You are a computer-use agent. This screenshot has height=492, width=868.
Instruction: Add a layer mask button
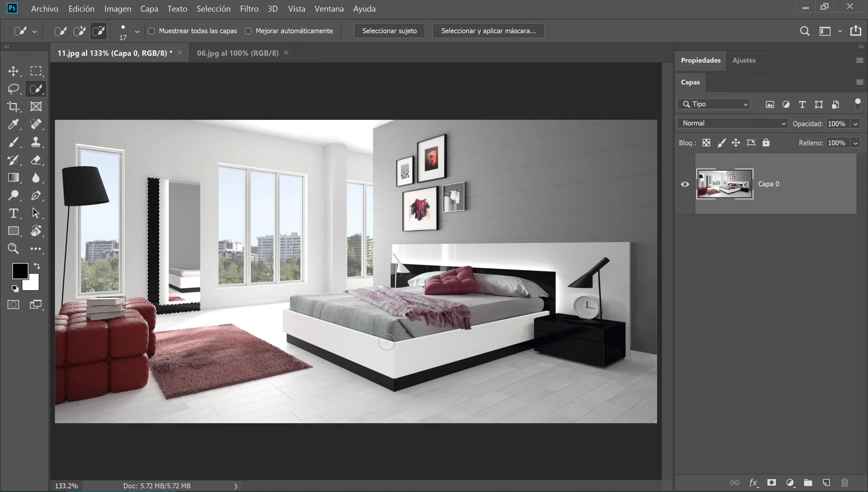click(771, 483)
